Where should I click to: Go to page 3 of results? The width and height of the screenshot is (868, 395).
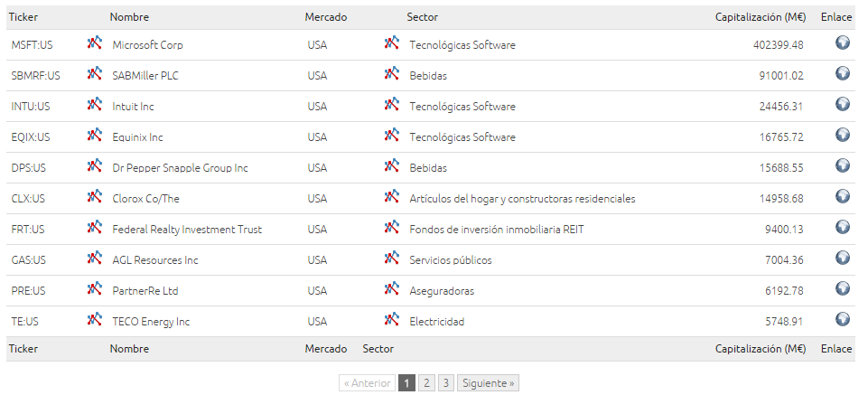point(445,383)
